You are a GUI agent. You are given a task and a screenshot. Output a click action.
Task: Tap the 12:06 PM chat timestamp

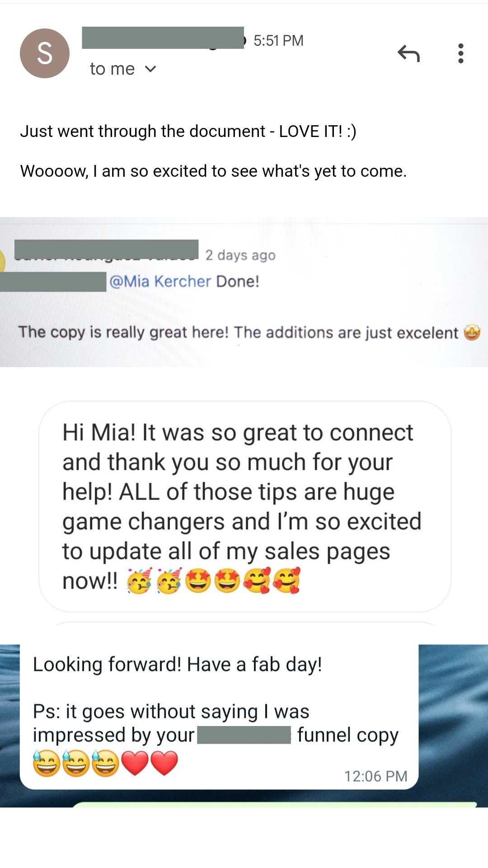pos(375,776)
